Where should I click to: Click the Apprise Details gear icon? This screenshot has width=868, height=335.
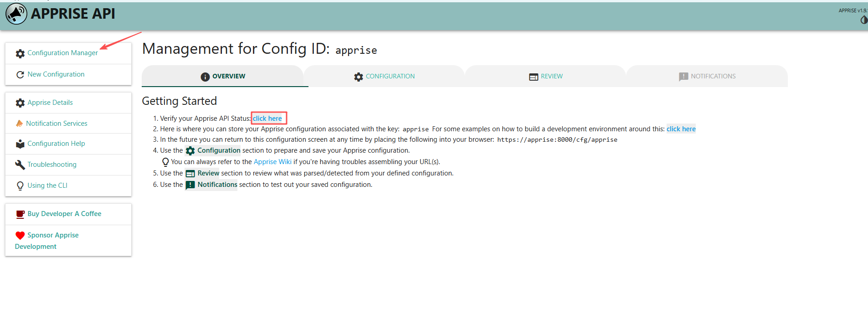tap(20, 103)
